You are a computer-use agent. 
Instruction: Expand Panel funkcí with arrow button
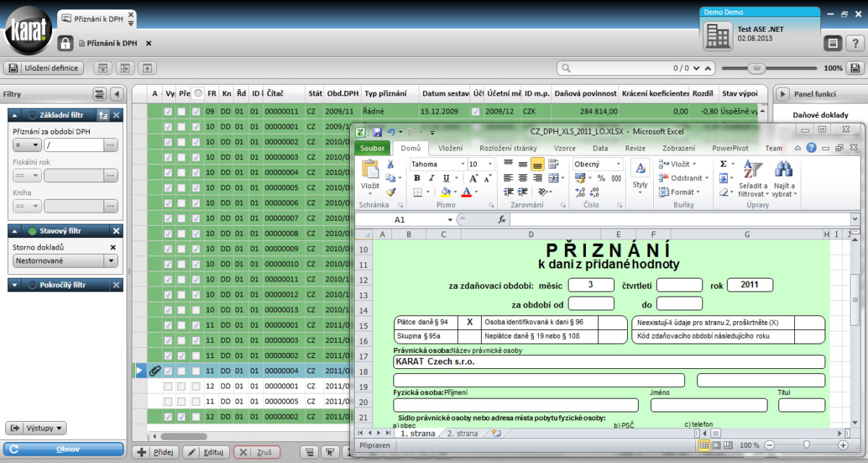click(x=782, y=94)
